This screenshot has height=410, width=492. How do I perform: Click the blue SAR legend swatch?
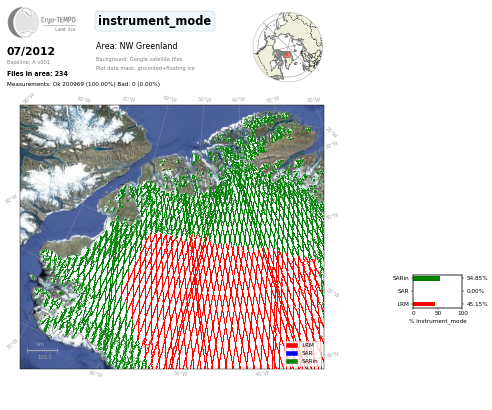292,353
